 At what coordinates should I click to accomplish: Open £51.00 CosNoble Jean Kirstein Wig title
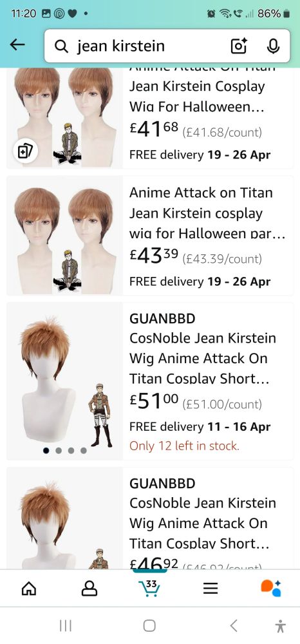pyautogui.click(x=203, y=358)
